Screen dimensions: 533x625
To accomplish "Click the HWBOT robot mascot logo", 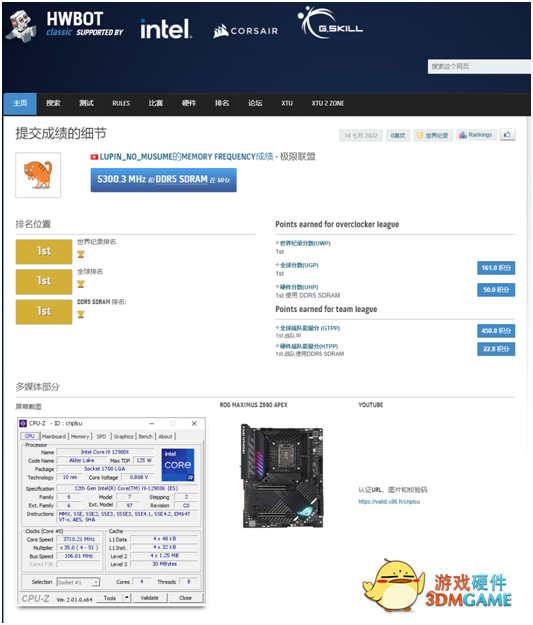I will click(21, 26).
